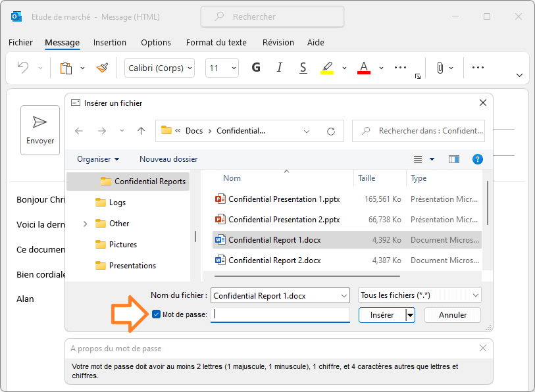Click the Annuler button
This screenshot has width=535, height=392.
(452, 315)
